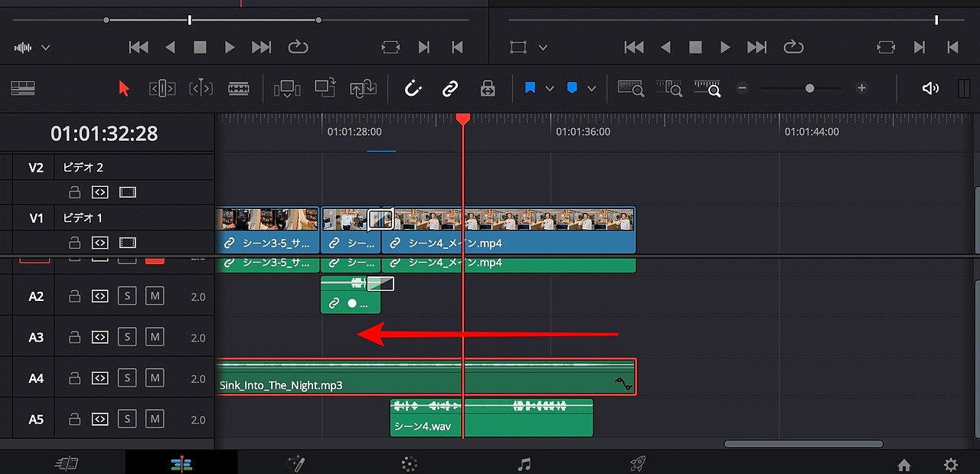Click Match Frame icon in timeline viewer

click(x=886, y=47)
